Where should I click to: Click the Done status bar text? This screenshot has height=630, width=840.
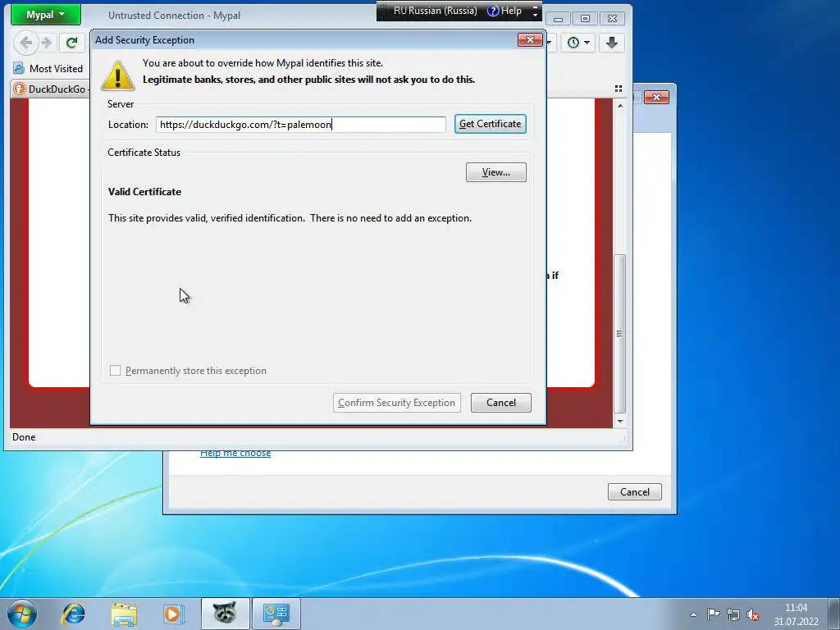coord(24,437)
